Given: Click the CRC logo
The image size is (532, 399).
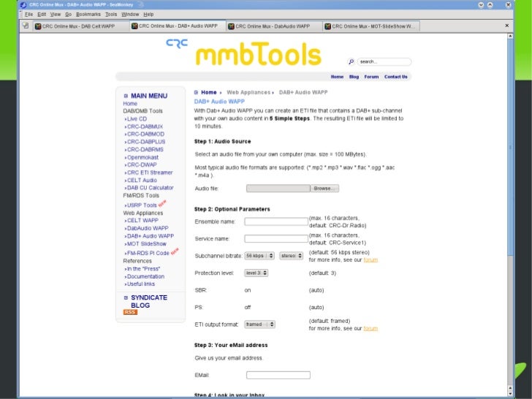Looking at the screenshot, I should (x=177, y=43).
